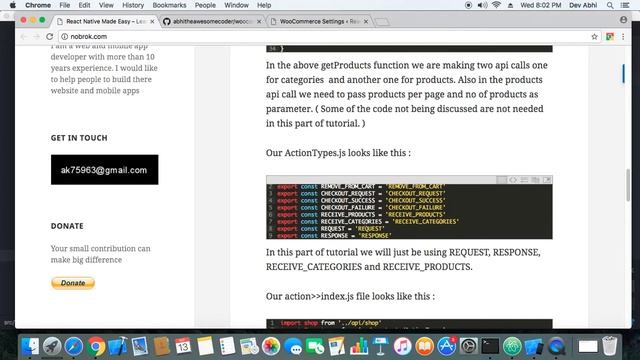
Task: Open Finder from the dock
Action: [30, 347]
